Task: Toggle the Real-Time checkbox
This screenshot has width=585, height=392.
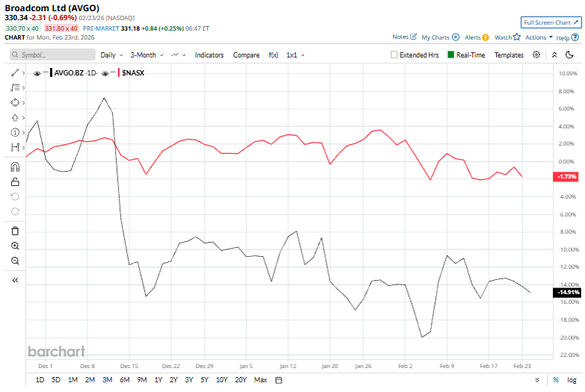Action: tap(451, 55)
